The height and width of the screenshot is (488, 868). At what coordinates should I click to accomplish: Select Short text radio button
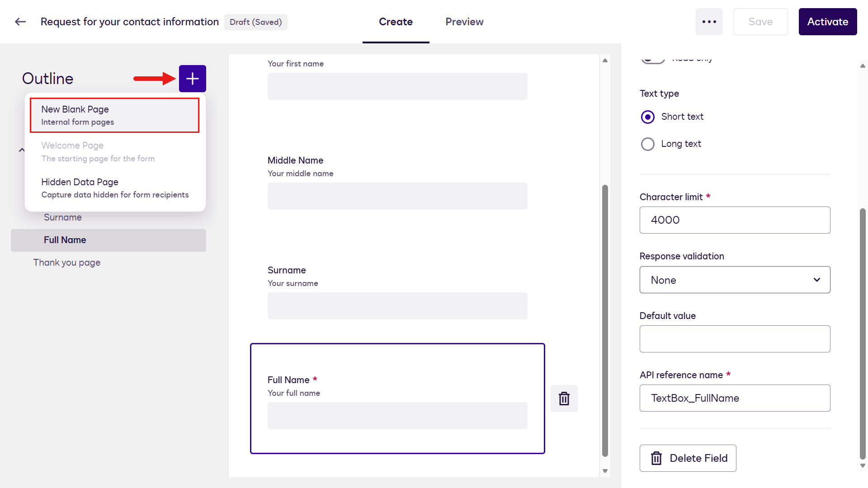pyautogui.click(x=648, y=117)
